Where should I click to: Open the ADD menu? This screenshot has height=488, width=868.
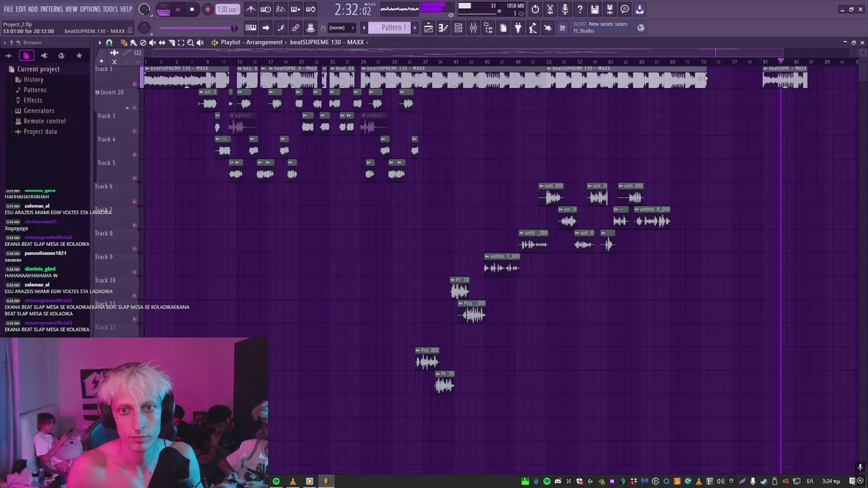tap(33, 9)
